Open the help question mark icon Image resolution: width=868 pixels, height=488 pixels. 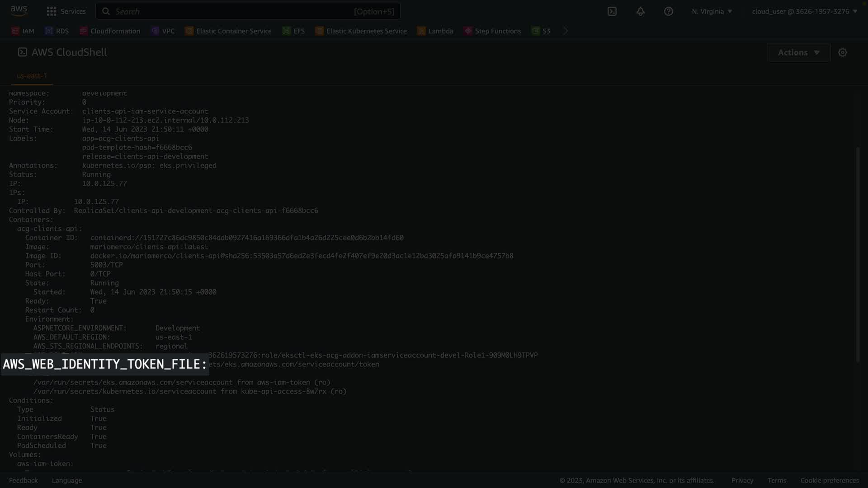668,11
